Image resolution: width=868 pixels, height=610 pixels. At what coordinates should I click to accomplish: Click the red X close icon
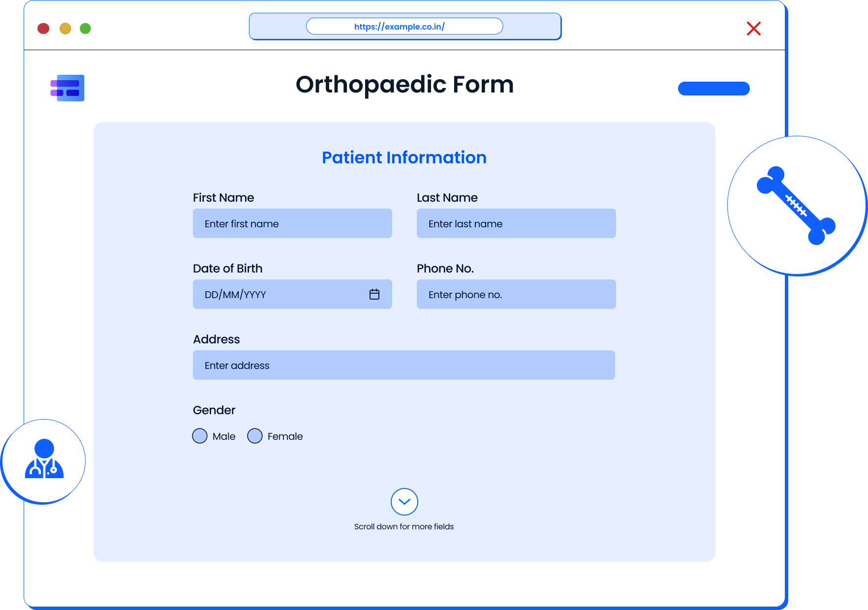pyautogui.click(x=754, y=29)
